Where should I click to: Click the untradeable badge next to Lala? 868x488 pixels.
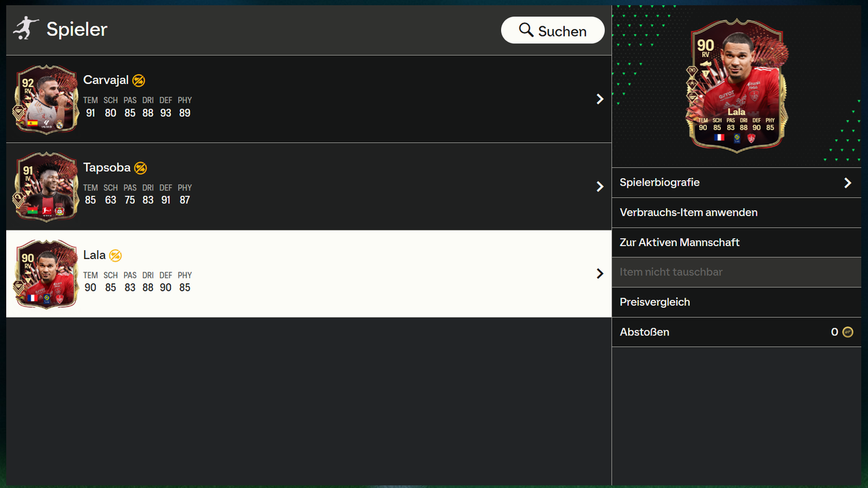click(x=115, y=256)
